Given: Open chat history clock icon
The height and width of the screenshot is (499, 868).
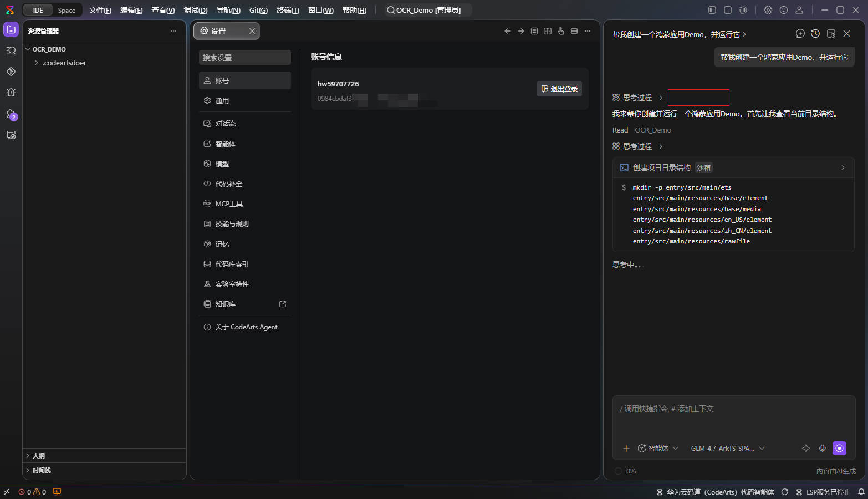Looking at the screenshot, I should point(815,34).
